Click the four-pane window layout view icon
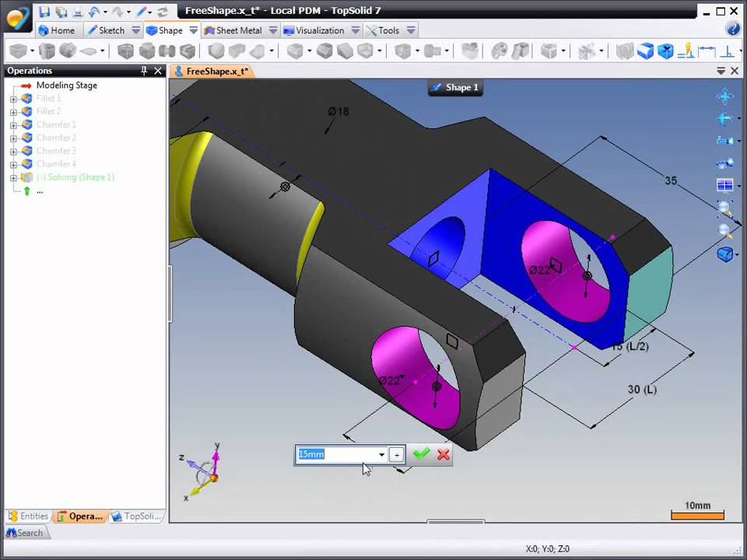 (724, 185)
